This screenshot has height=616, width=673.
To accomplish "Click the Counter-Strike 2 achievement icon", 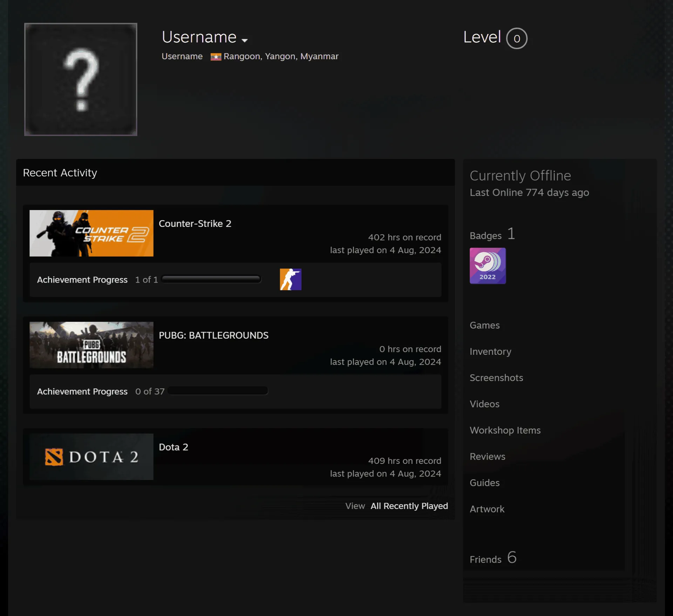I will [x=291, y=279].
